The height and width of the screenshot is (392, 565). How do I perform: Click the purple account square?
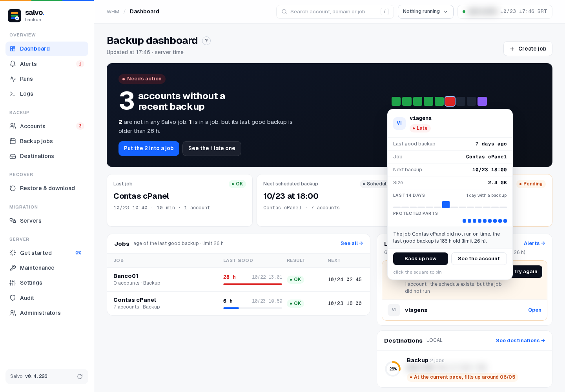pos(482,101)
